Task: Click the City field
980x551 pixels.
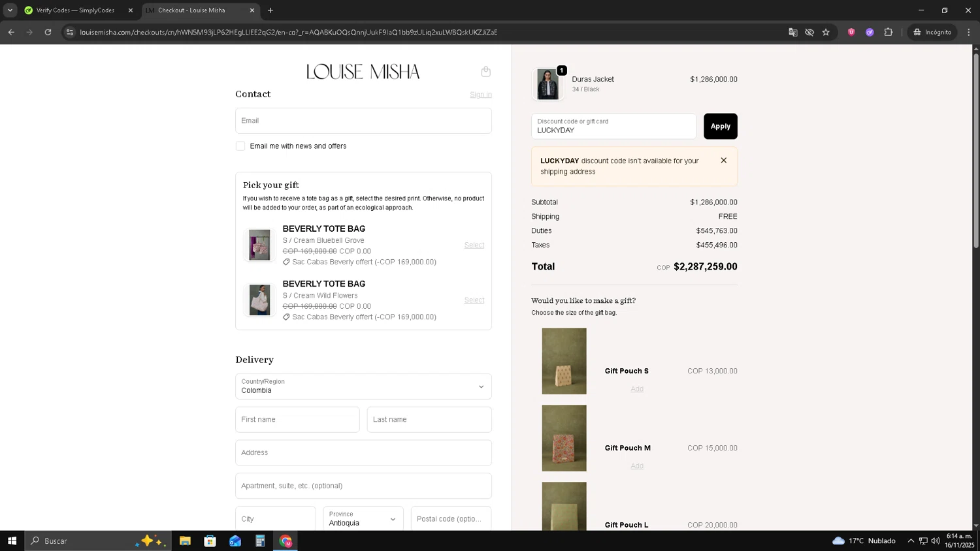Action: pyautogui.click(x=276, y=519)
